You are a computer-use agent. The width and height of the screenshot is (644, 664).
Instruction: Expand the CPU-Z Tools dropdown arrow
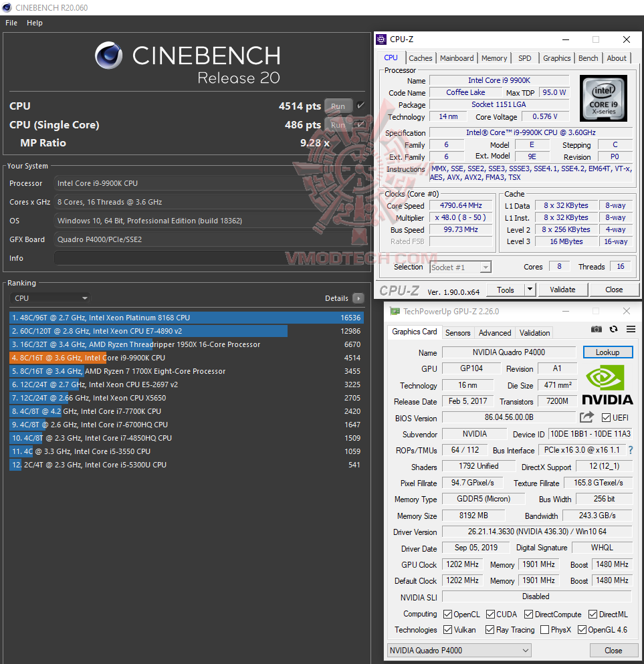(530, 290)
